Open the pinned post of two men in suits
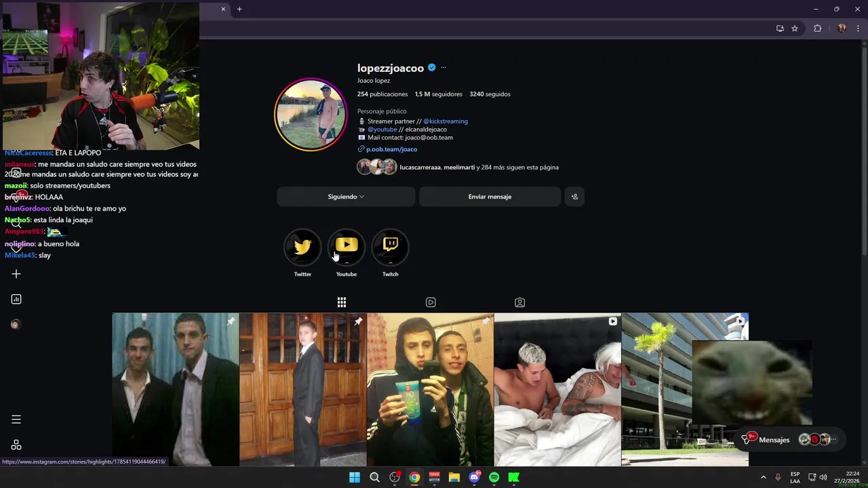Viewport: 868px width, 488px height. pos(175,389)
